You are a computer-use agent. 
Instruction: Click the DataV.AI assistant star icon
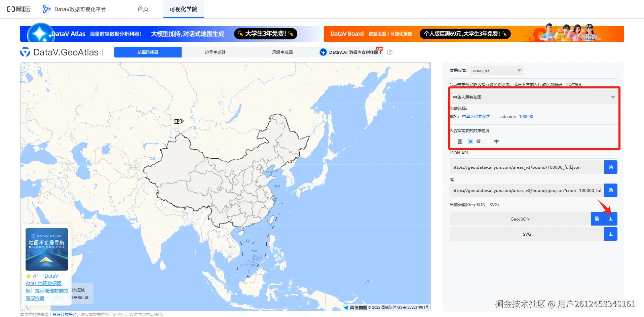click(x=323, y=52)
